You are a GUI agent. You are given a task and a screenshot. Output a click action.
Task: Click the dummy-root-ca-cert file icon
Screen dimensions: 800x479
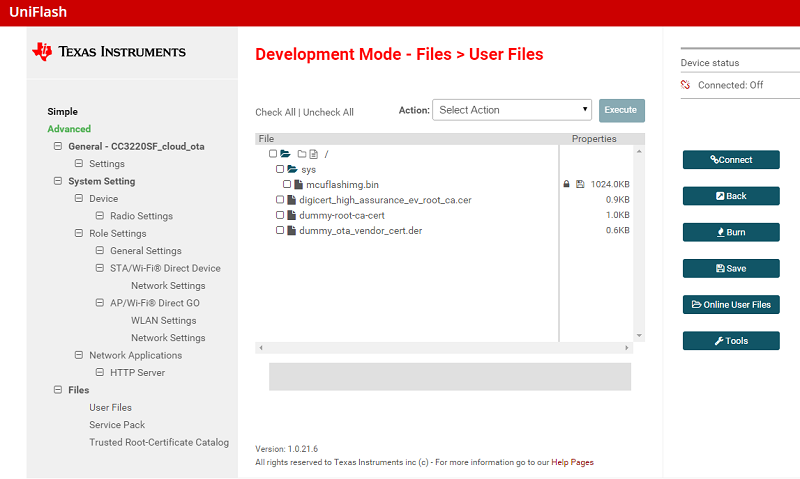pos(291,215)
